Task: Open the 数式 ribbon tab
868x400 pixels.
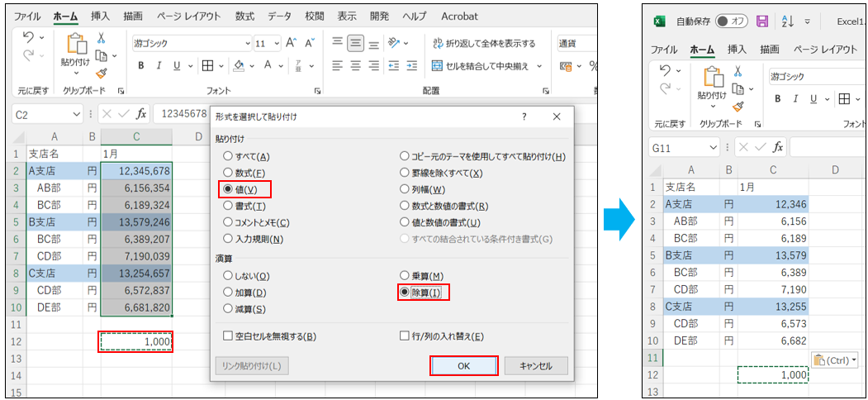Action: click(x=244, y=16)
